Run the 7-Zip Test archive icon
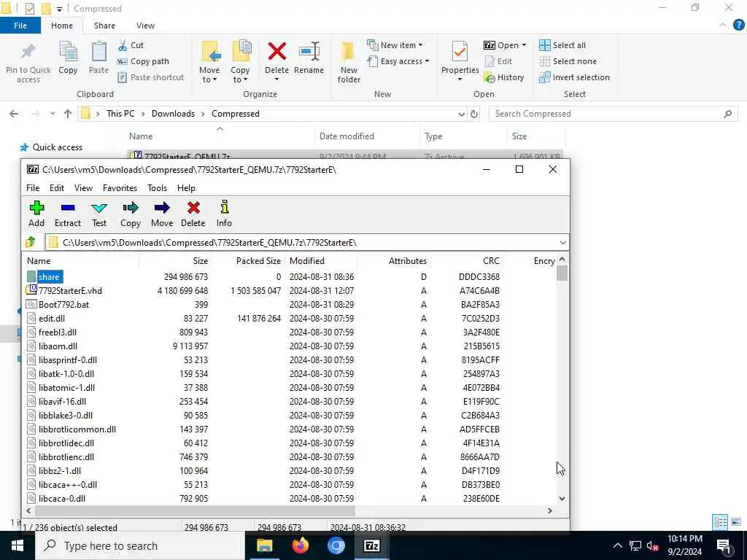The height and width of the screenshot is (560, 747). coord(99,214)
